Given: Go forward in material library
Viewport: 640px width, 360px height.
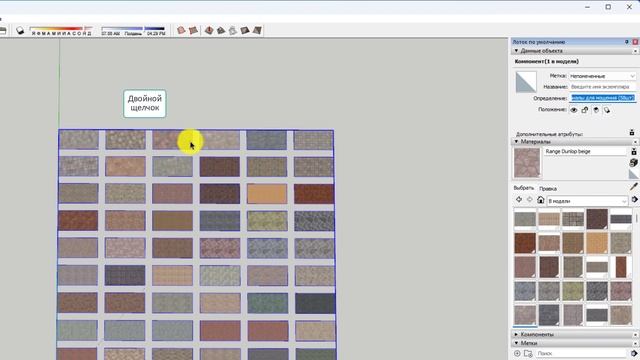Looking at the screenshot, I should click(529, 200).
